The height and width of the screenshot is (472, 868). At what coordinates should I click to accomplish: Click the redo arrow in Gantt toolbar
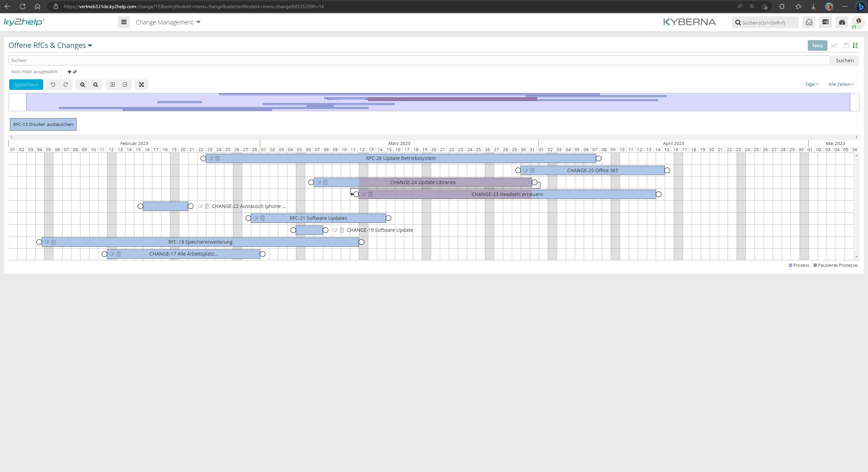66,85
